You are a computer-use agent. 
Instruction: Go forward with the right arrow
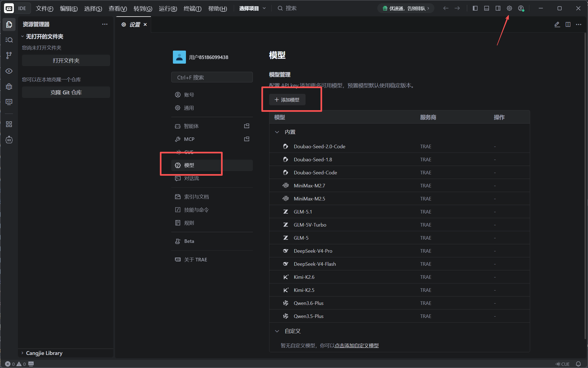point(457,8)
